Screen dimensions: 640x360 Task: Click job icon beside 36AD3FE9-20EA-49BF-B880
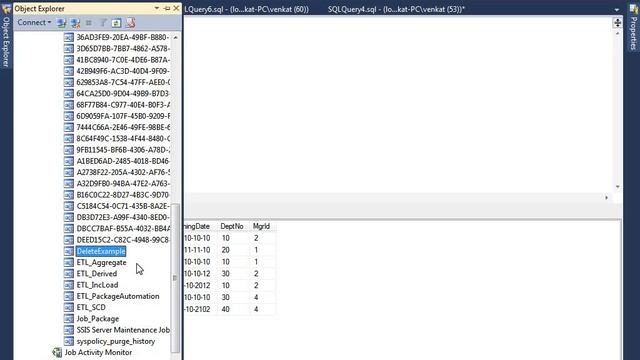pyautogui.click(x=69, y=37)
